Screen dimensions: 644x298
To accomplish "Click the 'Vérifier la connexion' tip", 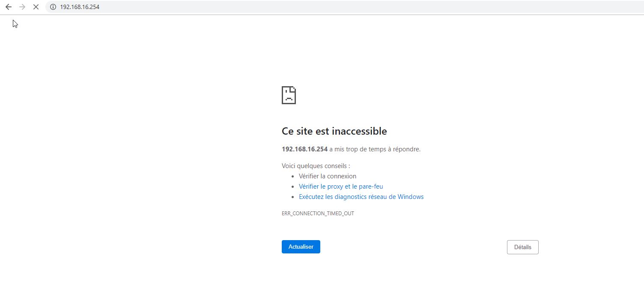I will click(x=328, y=176).
